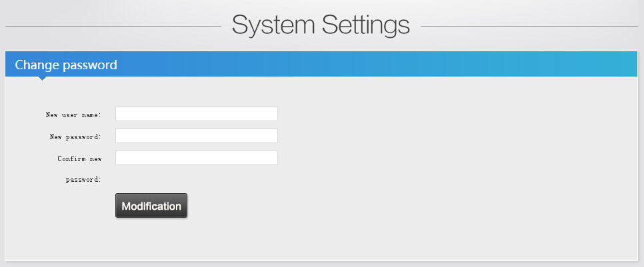Click the word "Settings" in the title

(366, 26)
